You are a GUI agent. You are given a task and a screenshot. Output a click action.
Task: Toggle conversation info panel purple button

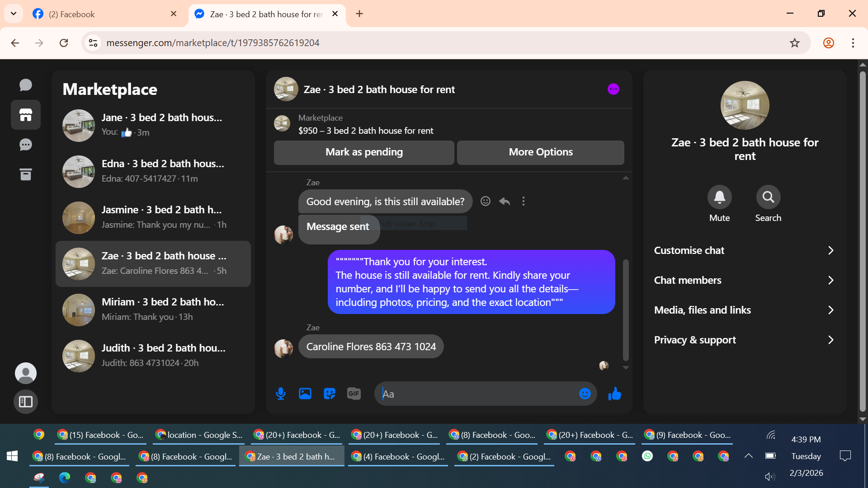click(613, 89)
